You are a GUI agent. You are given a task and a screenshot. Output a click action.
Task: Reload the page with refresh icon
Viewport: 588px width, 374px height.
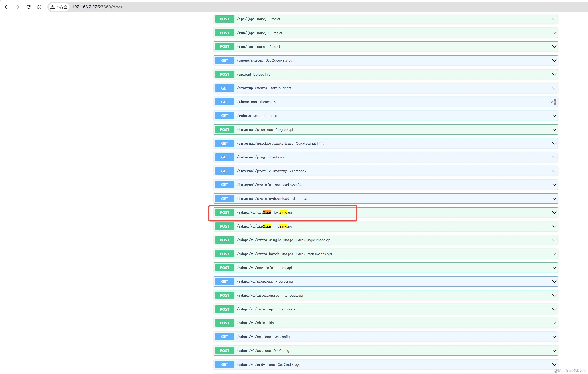[29, 7]
